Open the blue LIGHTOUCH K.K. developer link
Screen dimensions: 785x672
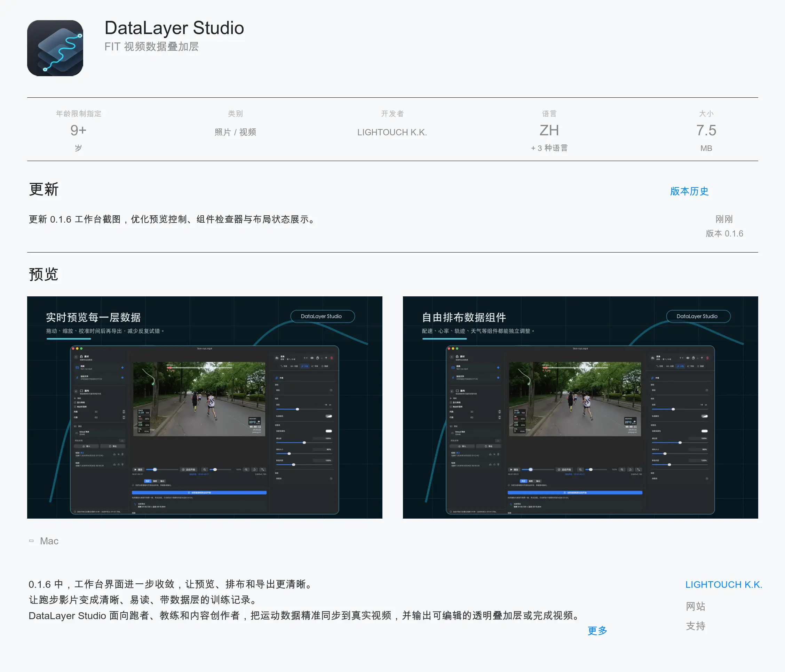click(x=724, y=584)
